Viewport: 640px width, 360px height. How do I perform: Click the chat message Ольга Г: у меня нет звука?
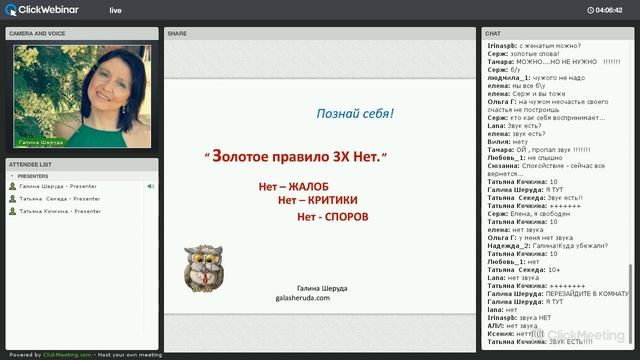click(x=530, y=238)
